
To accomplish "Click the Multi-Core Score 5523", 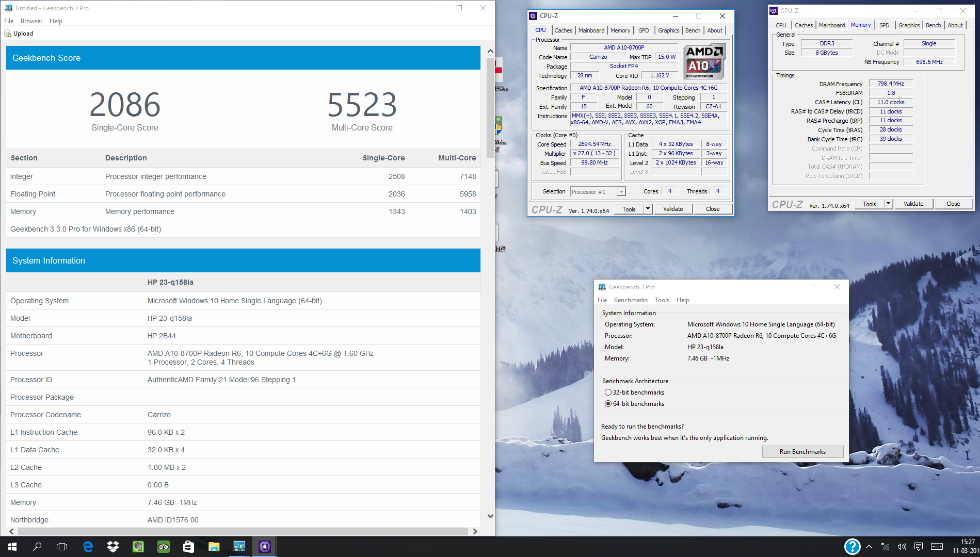I will tap(362, 105).
